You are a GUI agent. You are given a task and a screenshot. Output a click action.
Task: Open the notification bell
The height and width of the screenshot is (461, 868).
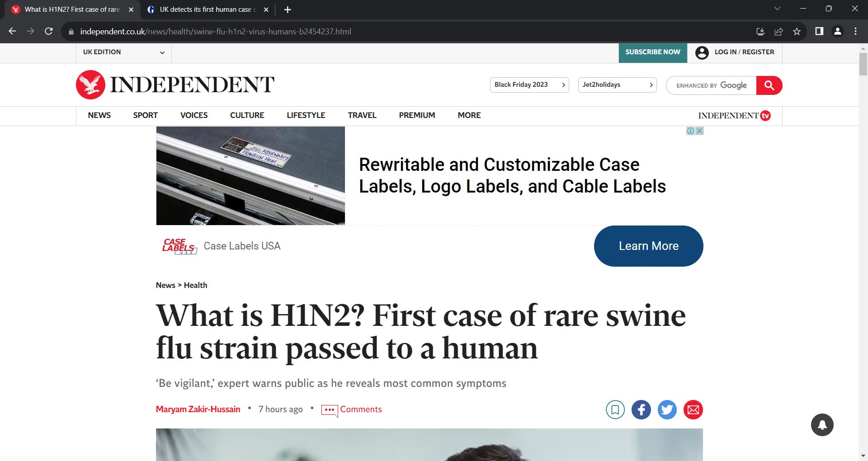pyautogui.click(x=822, y=424)
